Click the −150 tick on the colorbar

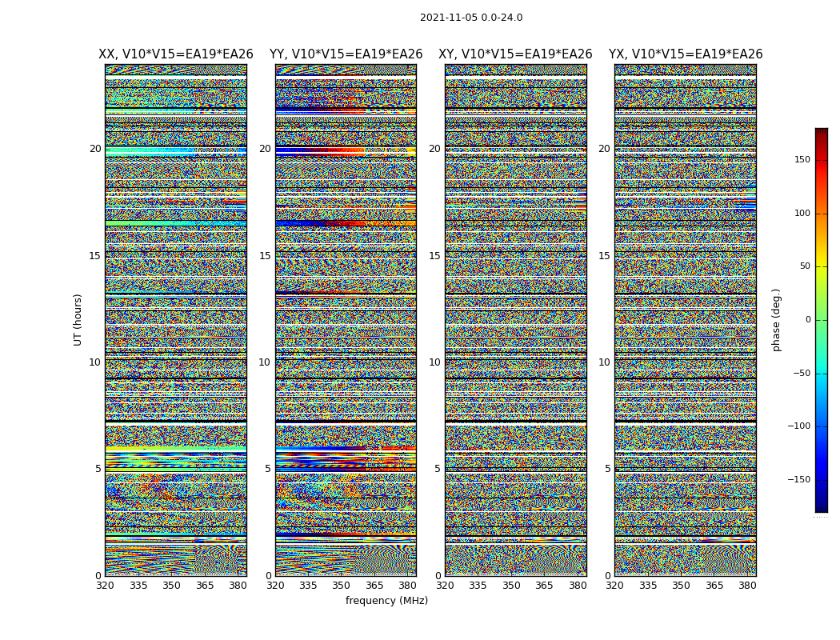(799, 479)
